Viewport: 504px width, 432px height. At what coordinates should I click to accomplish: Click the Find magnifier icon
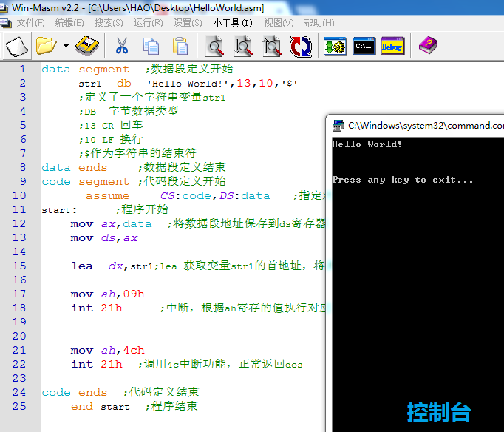[215, 46]
